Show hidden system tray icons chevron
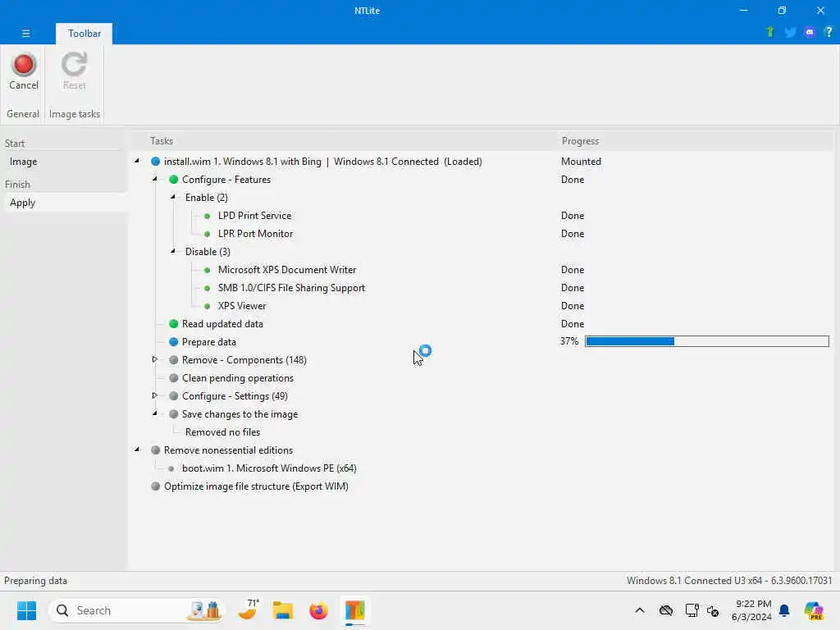The height and width of the screenshot is (630, 840). (x=640, y=610)
